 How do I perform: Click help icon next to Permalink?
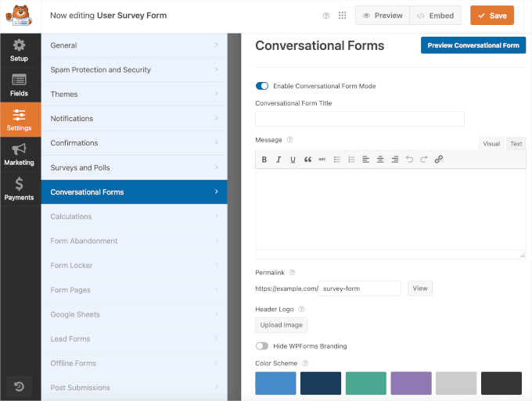293,273
